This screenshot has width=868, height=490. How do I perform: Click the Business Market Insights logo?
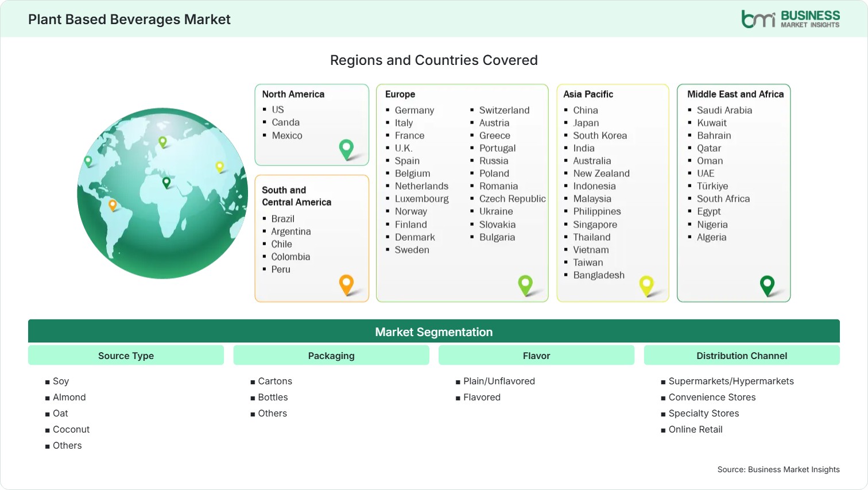[x=790, y=19]
